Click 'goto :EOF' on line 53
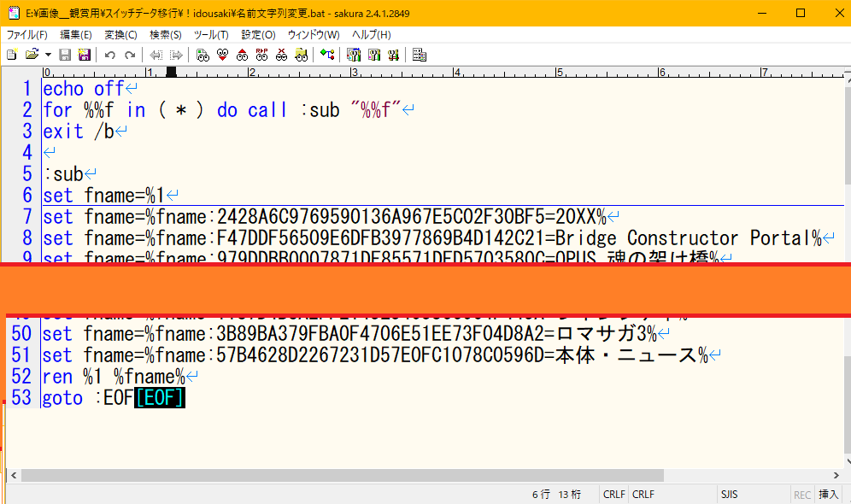This screenshot has height=504, width=851. point(89,398)
